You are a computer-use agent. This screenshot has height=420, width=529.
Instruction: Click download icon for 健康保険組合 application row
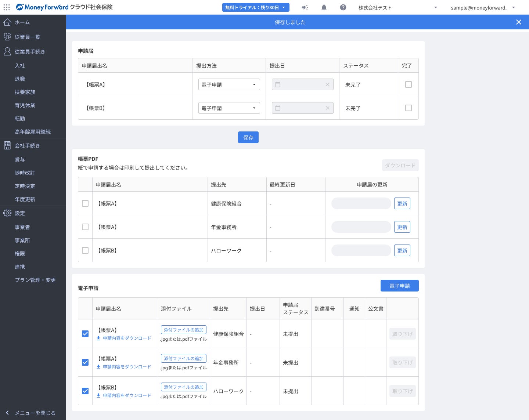click(x=98, y=338)
